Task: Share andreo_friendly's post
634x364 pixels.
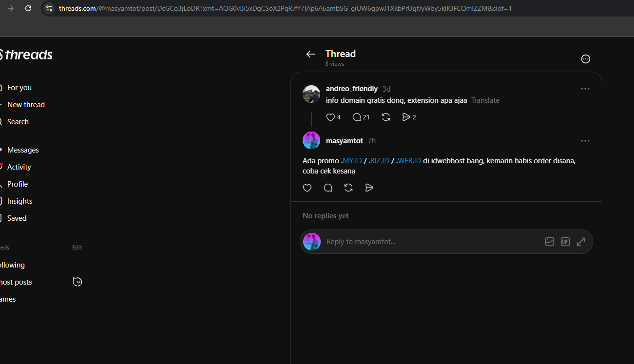Action: click(406, 117)
